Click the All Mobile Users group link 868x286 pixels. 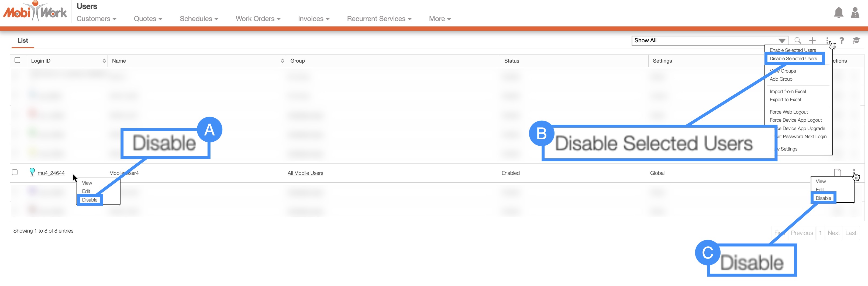coord(305,173)
